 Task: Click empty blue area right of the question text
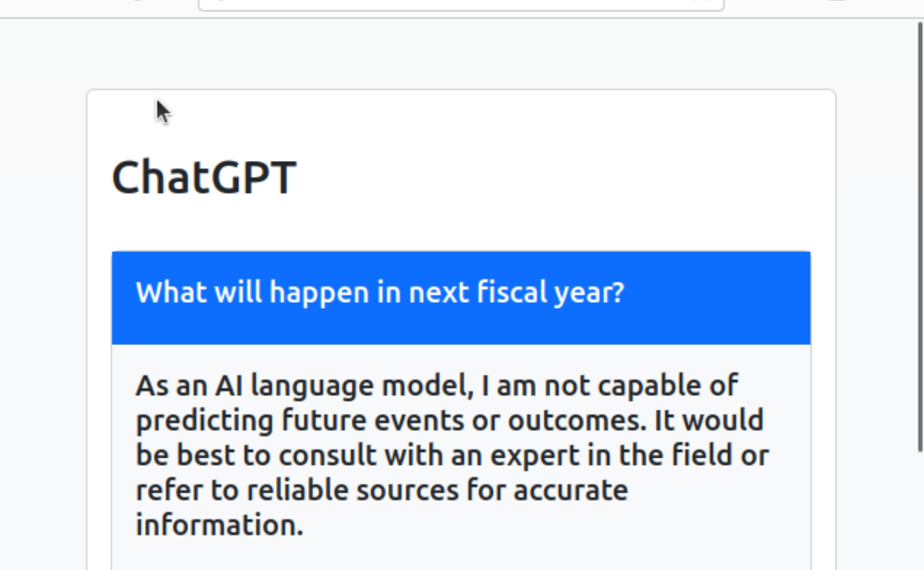[x=719, y=297]
